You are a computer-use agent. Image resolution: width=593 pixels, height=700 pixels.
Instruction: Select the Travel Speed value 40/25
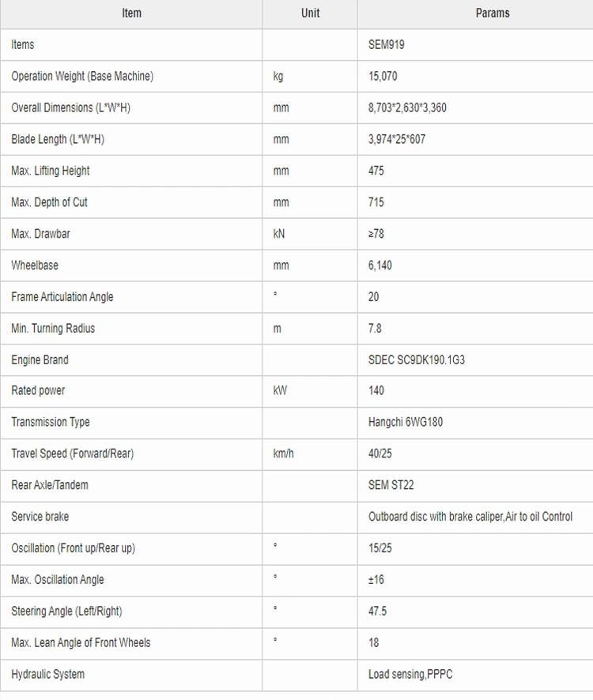pyautogui.click(x=380, y=453)
